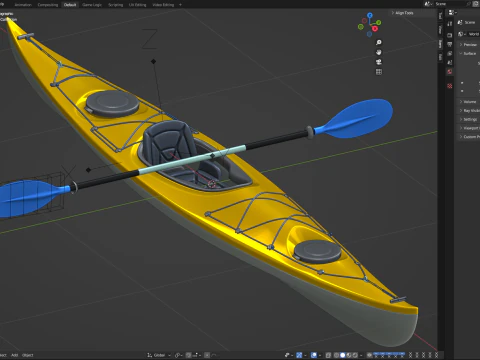Expand the Settings panel

click(469, 119)
